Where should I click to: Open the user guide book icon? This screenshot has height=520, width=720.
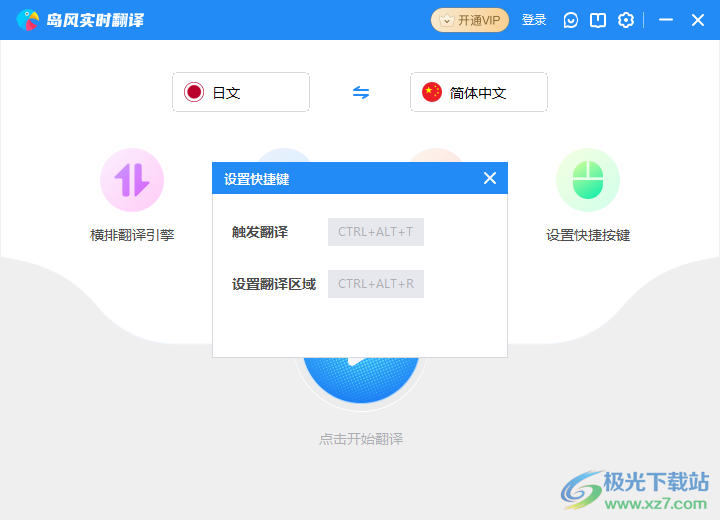[598, 20]
